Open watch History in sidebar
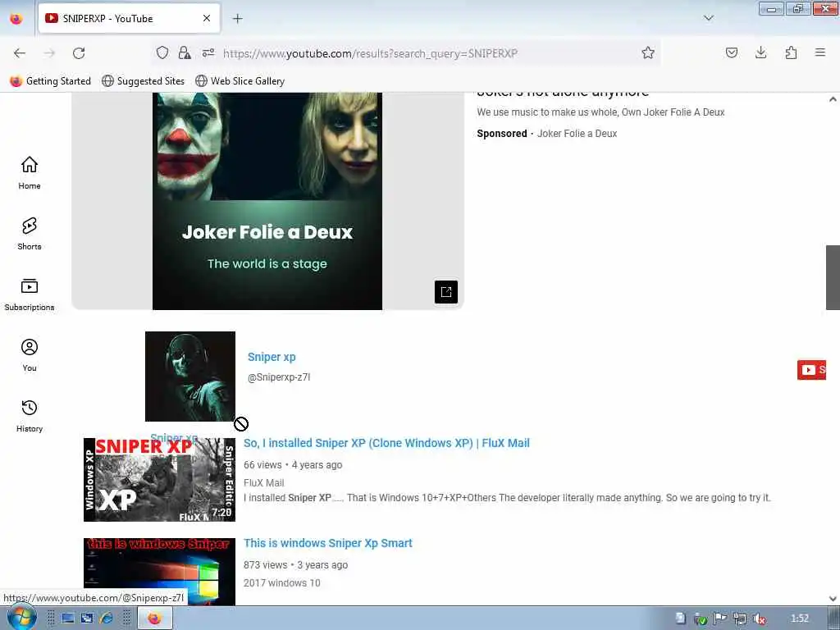Screen dimensions: 840x630 tap(30, 416)
